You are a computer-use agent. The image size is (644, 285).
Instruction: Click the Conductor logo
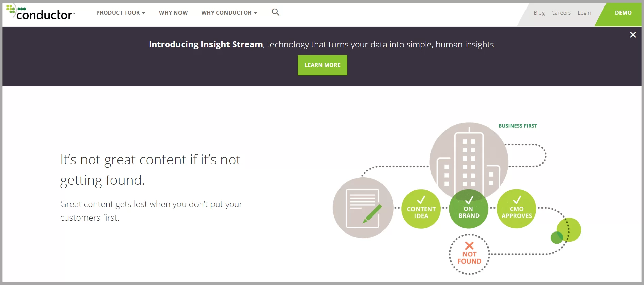click(41, 13)
